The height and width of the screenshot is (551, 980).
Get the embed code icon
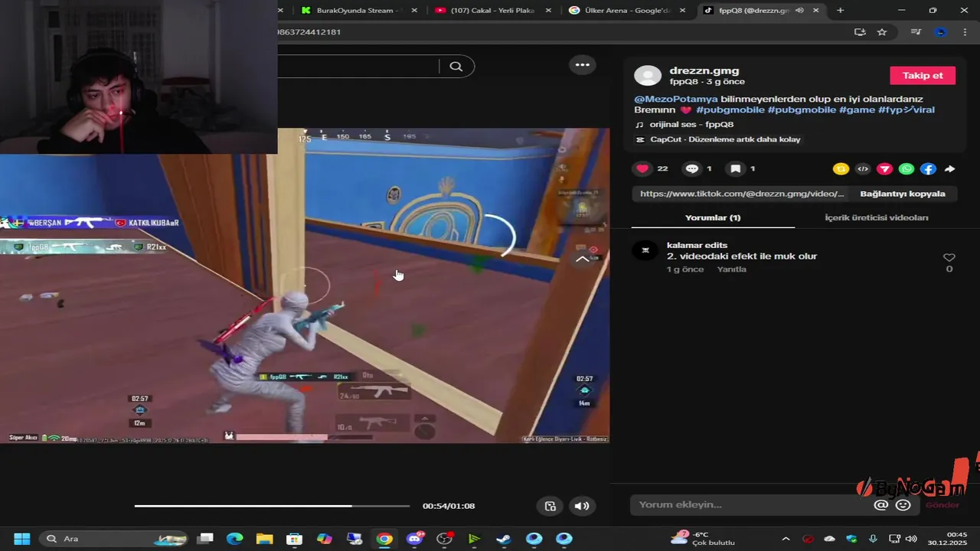tap(863, 169)
